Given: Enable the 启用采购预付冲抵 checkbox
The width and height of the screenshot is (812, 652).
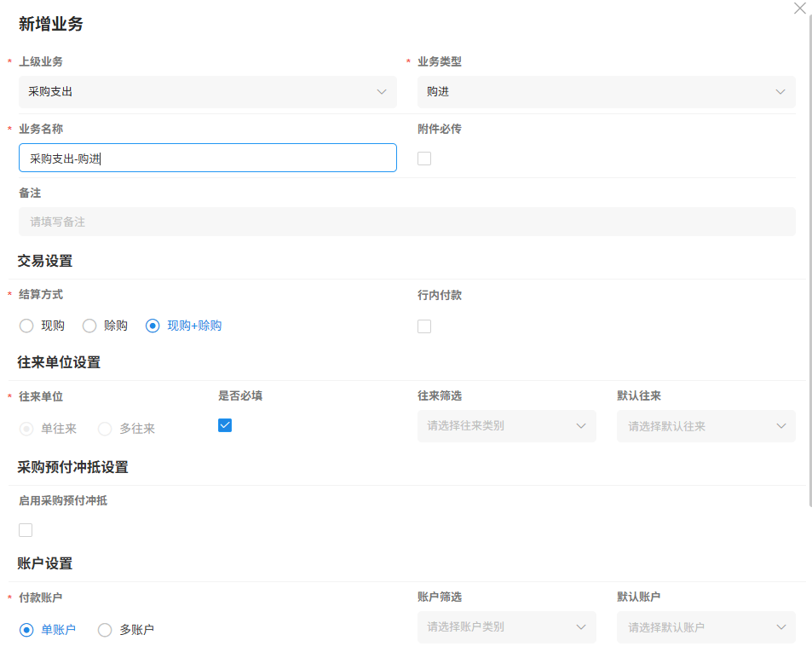Looking at the screenshot, I should coord(25,529).
